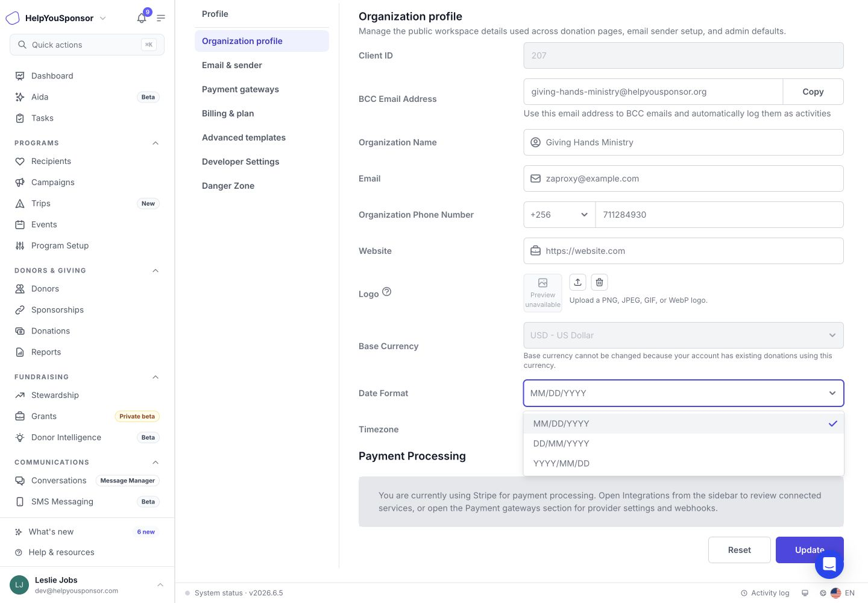This screenshot has width=868, height=603.
Task: Select the MM/DD/YYYY option in the list
Action: coord(684,424)
